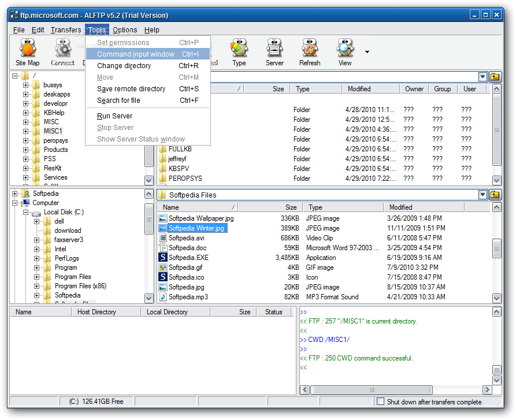The image size is (516, 420).
Task: Enable Shut down after transfers complete
Action: 380,402
